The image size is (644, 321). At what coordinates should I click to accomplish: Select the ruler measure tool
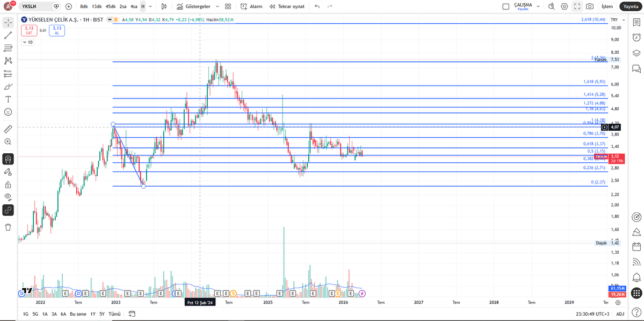[x=8, y=129]
